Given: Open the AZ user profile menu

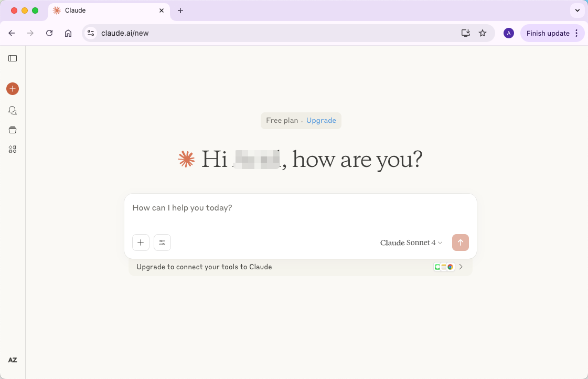Looking at the screenshot, I should pyautogui.click(x=13, y=360).
